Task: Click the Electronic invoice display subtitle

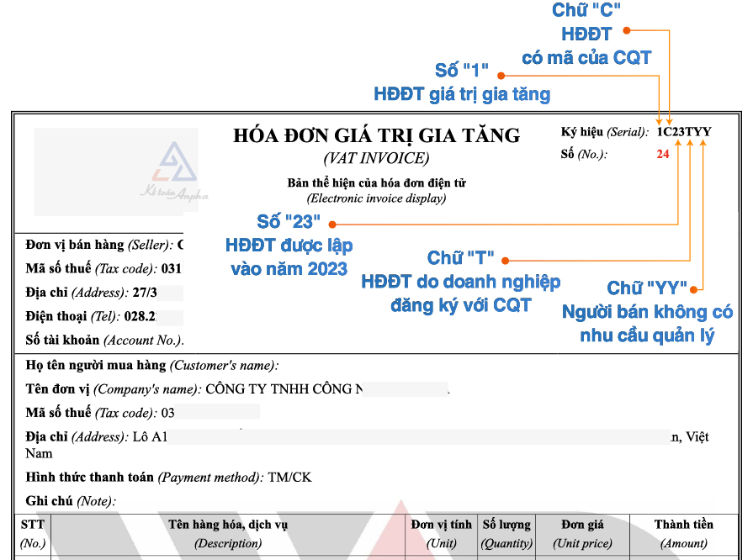Action: tap(376, 198)
